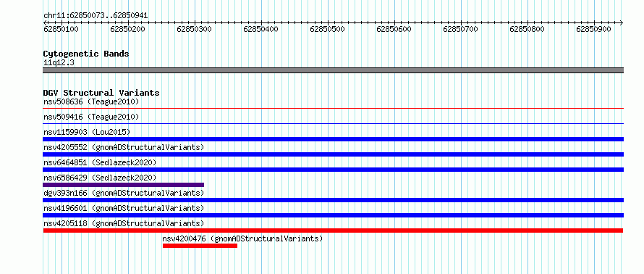Open variant nsv4205552 gnomAD label
Viewport: 644px width, 274px height.
pos(124,147)
